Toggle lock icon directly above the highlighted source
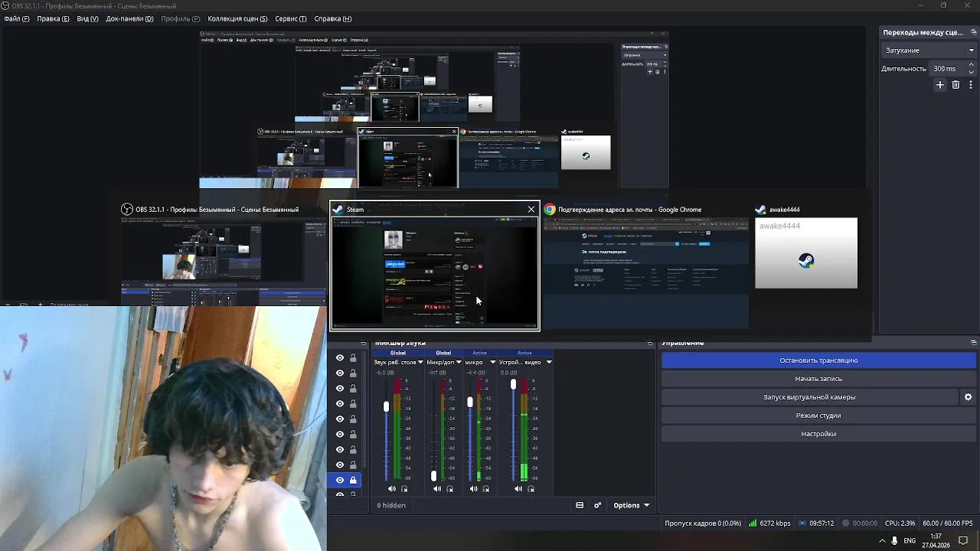This screenshot has height=551, width=980. (x=353, y=465)
